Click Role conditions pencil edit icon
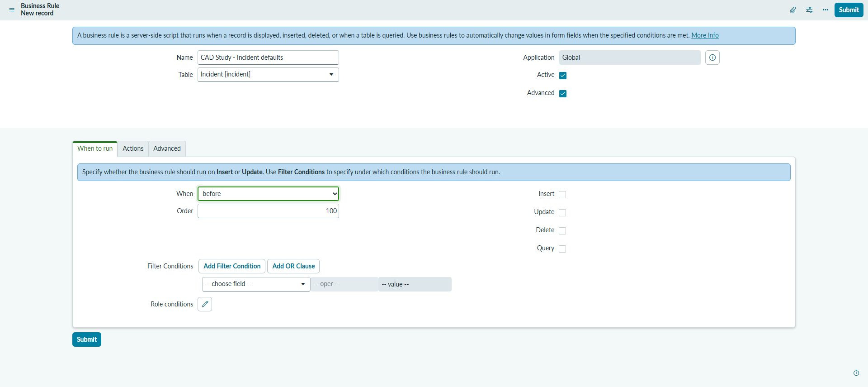868x387 pixels. [x=205, y=304]
